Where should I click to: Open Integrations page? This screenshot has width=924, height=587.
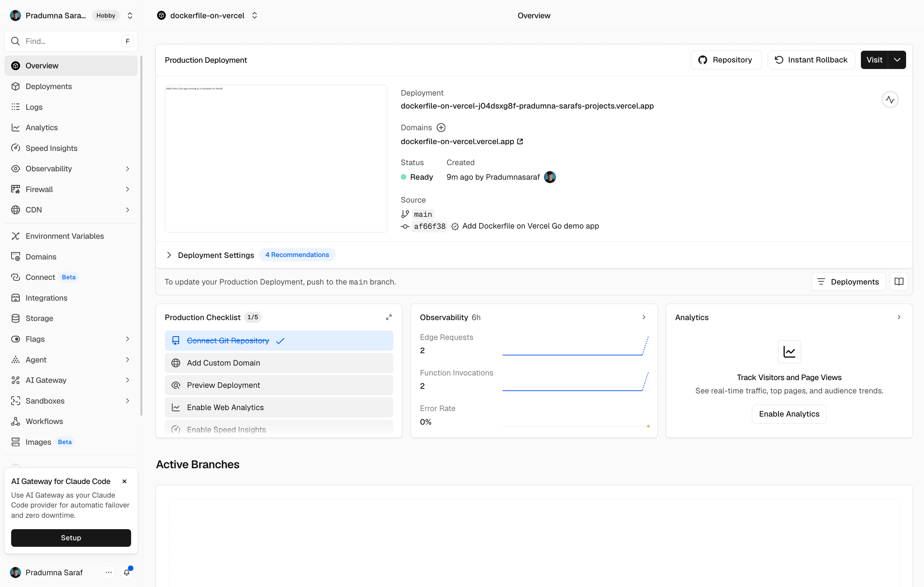click(71, 298)
